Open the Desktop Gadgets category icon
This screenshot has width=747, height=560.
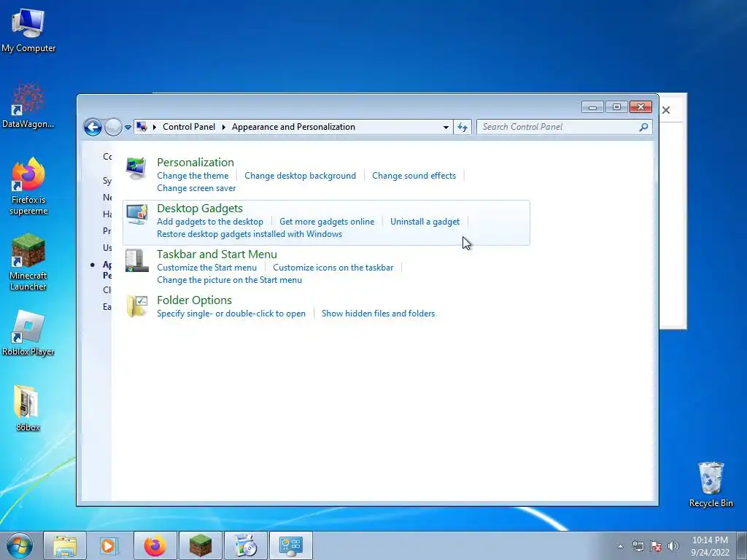(136, 214)
